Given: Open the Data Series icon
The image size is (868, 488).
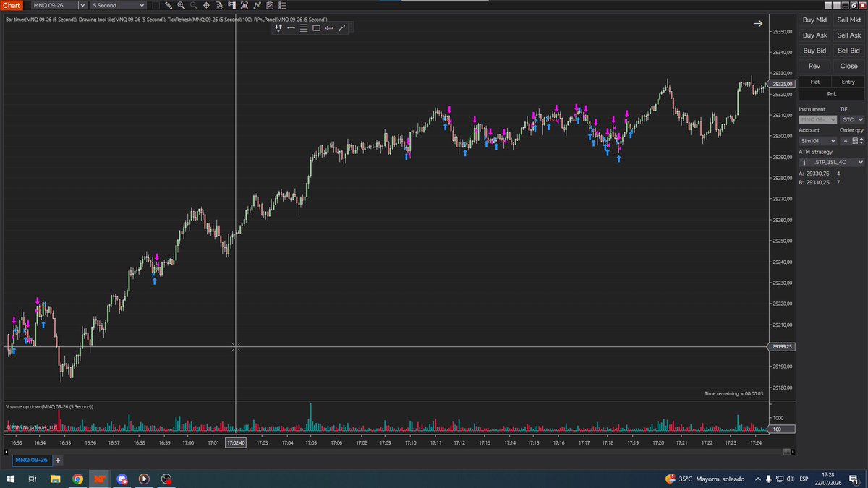Looking at the screenshot, I should [x=218, y=5].
